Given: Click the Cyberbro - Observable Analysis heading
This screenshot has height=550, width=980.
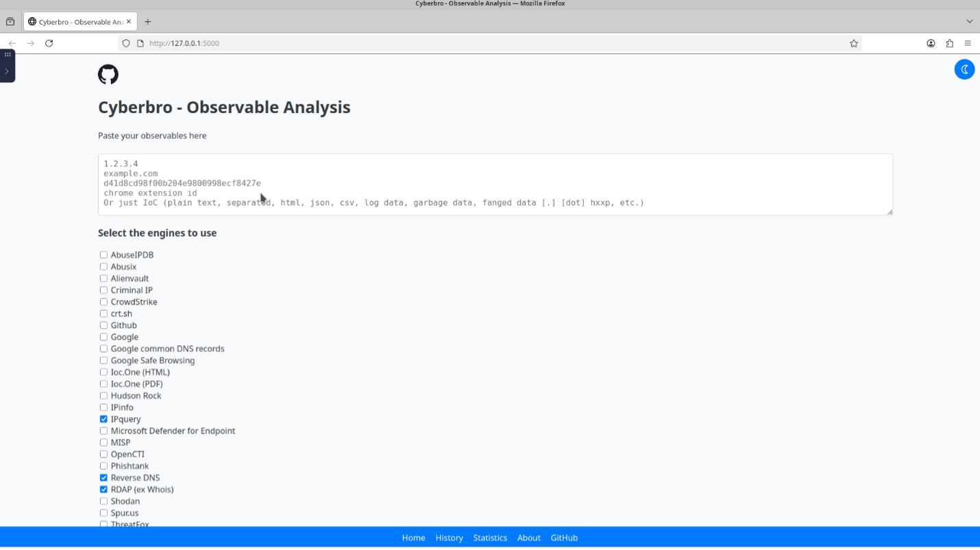Looking at the screenshot, I should 224,108.
